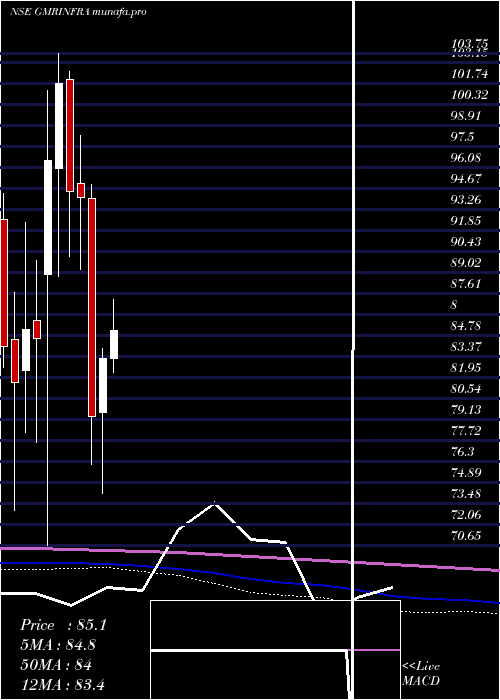Select the 12MA : 83.4 legend entry
This screenshot has height=700, width=500.
tap(62, 685)
